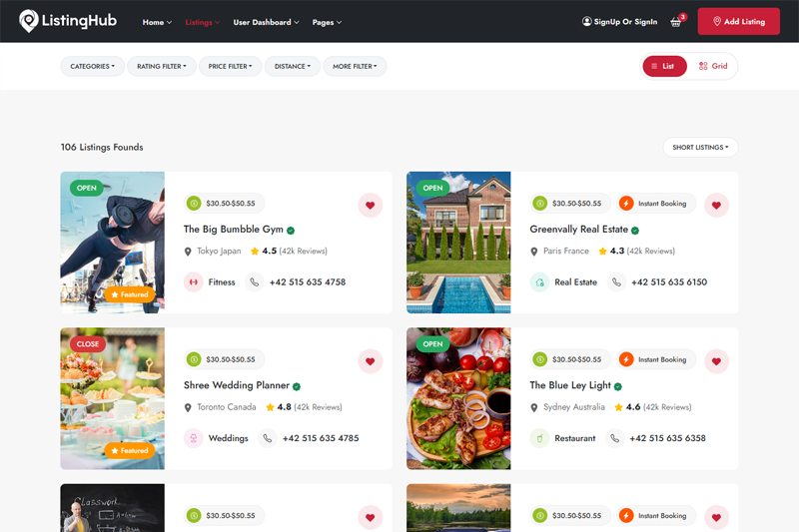Expand the Listings menu

pyautogui.click(x=203, y=22)
